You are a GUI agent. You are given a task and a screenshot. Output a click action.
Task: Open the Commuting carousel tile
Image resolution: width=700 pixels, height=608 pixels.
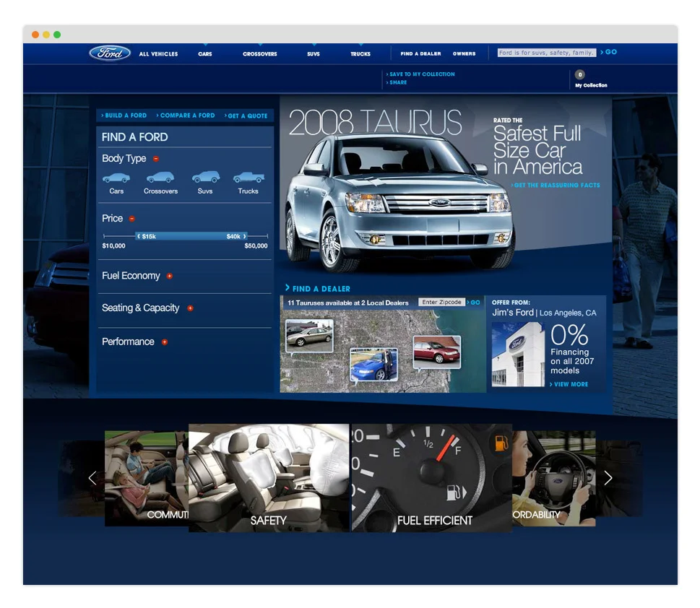(x=147, y=478)
